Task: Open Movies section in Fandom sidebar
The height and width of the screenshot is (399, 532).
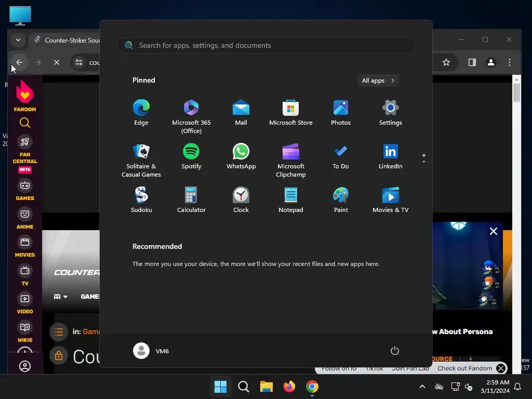Action: (25, 247)
